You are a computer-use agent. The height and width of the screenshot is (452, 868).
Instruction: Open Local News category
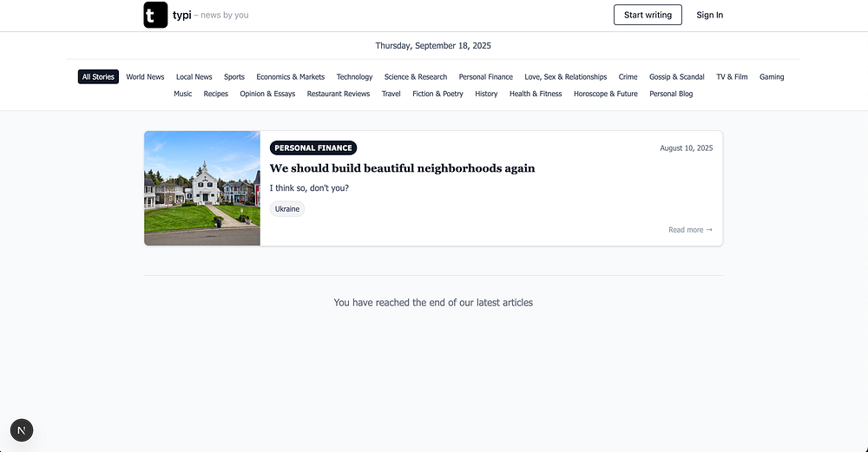pyautogui.click(x=194, y=77)
